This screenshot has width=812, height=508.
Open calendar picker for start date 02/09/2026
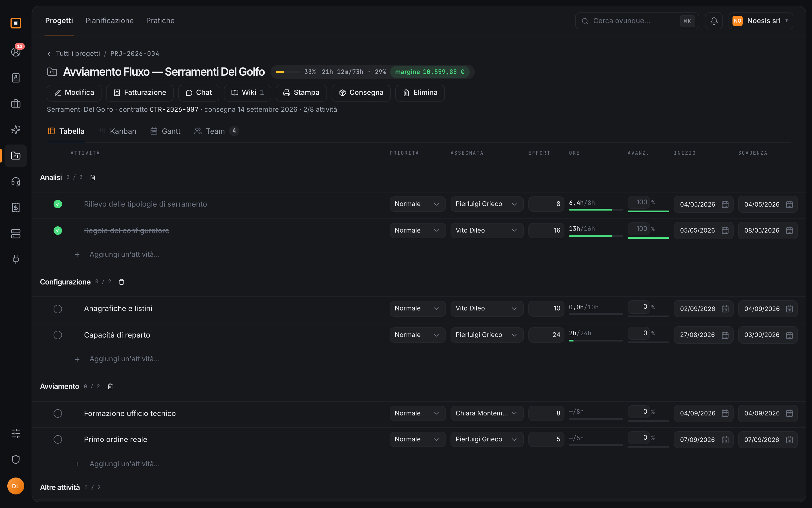pos(725,308)
